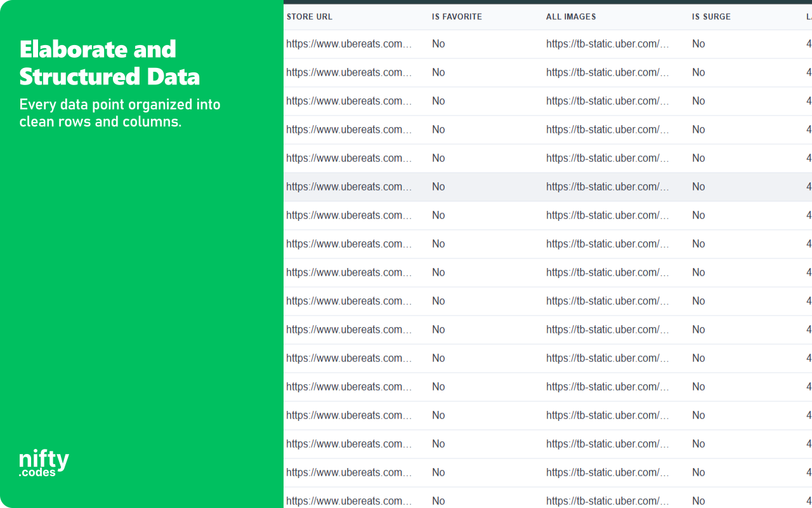This screenshot has height=508, width=812.
Task: Click the truncated ALL IMAGES cell, fifth row
Action: (606, 158)
